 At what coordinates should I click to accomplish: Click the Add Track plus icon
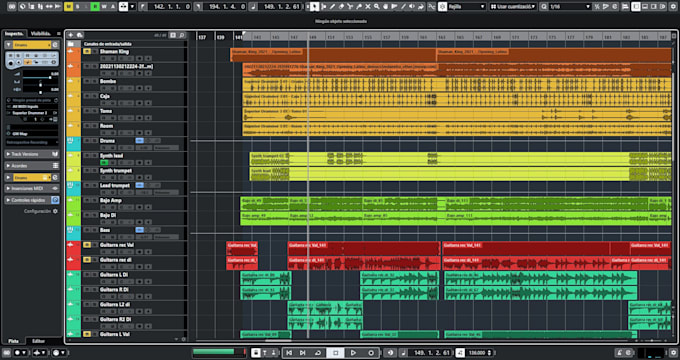pos(71,35)
